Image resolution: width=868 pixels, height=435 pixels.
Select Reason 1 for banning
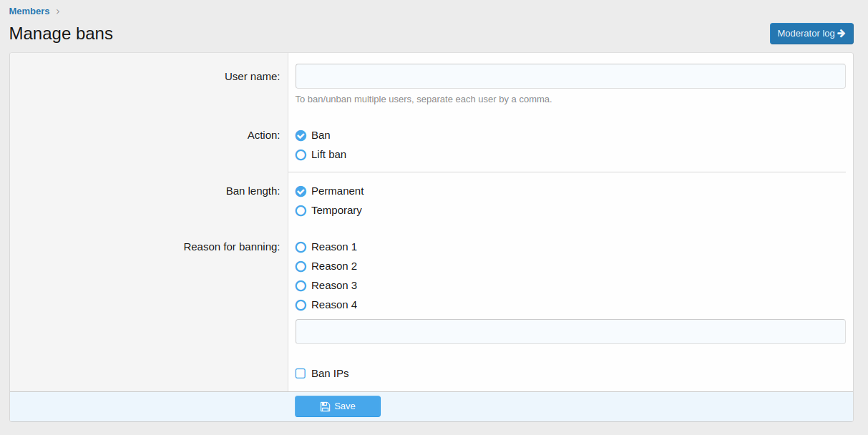tap(301, 247)
